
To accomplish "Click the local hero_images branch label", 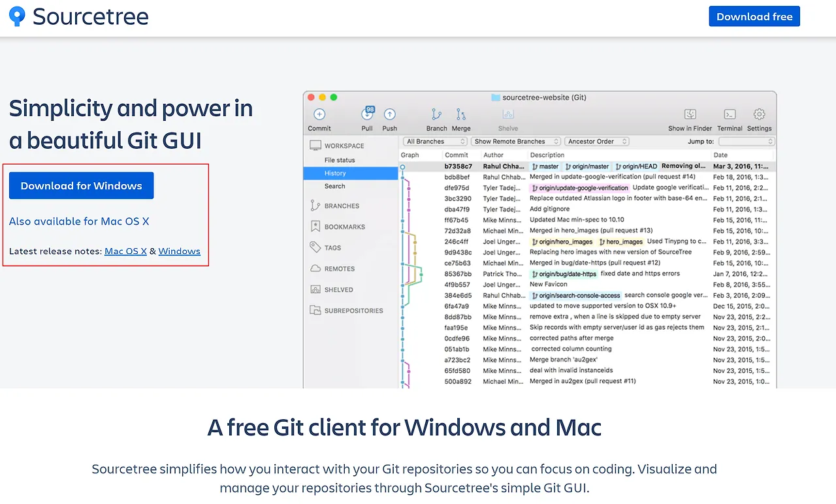I will [621, 242].
